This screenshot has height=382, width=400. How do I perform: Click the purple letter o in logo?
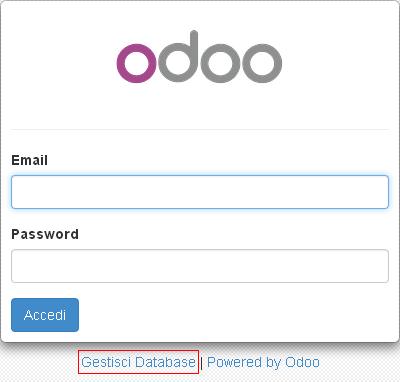click(x=137, y=63)
